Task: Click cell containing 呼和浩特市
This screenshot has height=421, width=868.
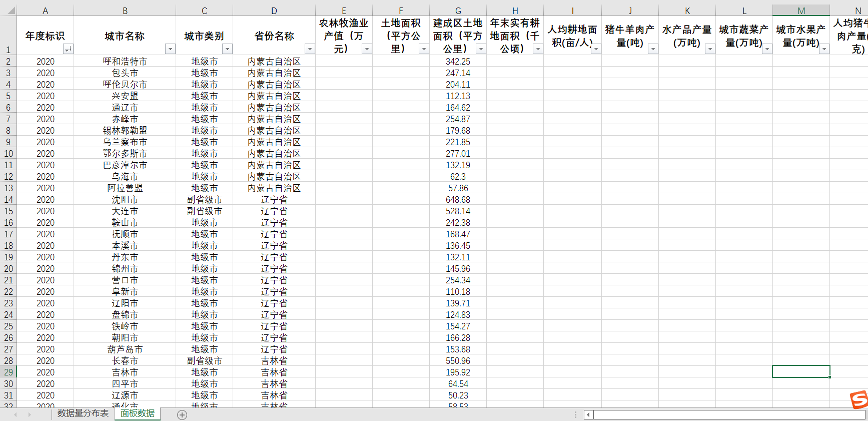Action: (x=125, y=62)
